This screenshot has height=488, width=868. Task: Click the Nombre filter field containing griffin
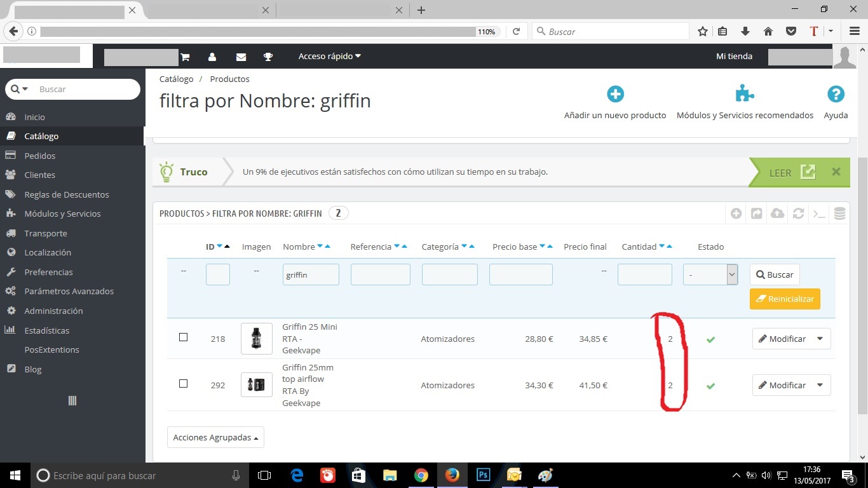pyautogui.click(x=311, y=274)
